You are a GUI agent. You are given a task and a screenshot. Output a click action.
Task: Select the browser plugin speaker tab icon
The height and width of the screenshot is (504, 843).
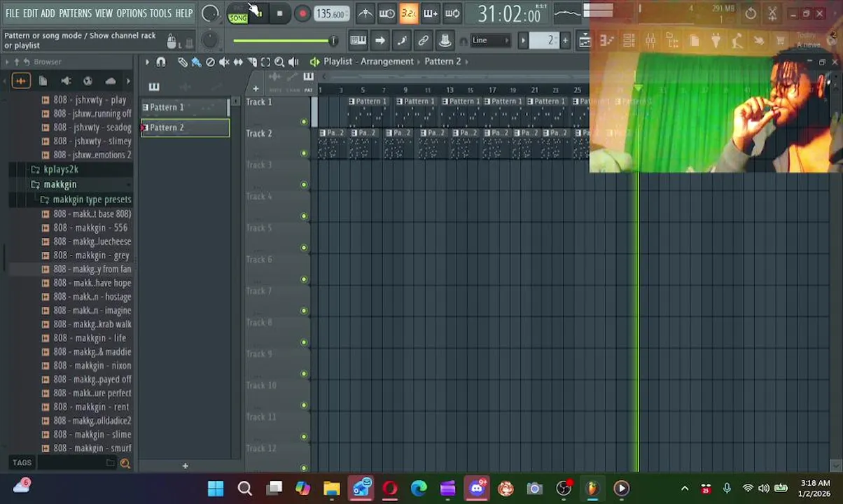66,81
